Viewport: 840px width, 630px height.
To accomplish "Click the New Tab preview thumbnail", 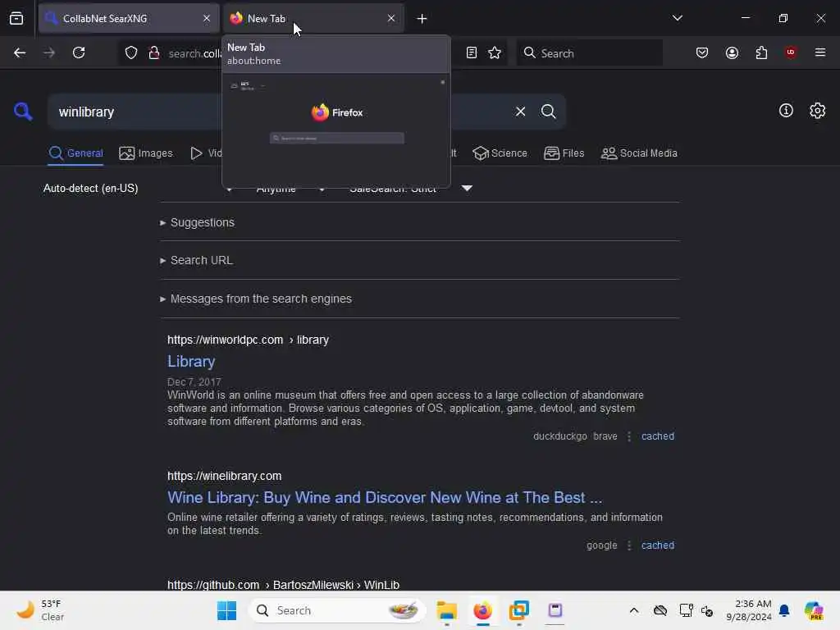I will (x=336, y=130).
